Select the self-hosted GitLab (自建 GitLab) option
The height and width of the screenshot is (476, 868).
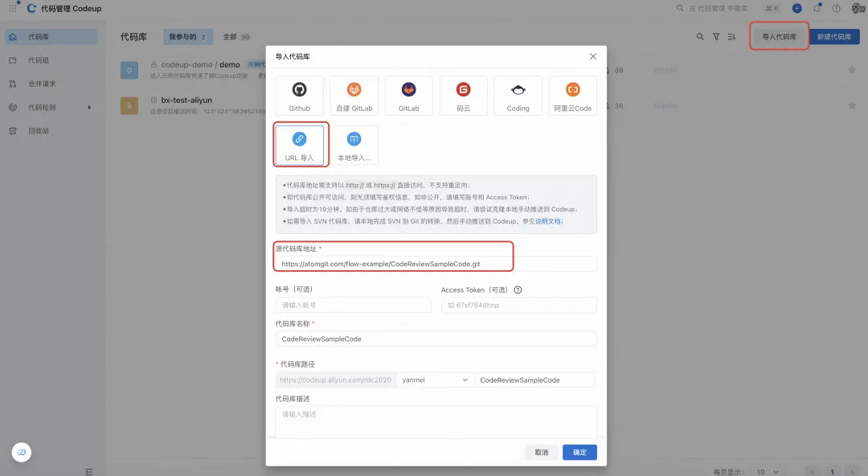(354, 96)
